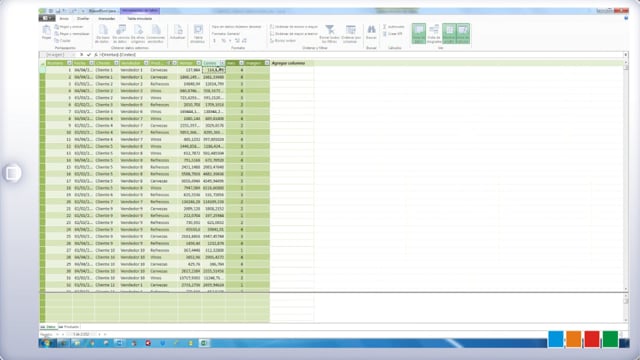Open the Autosuma dropdown
The image size is (640, 360).
pyautogui.click(x=394, y=27)
